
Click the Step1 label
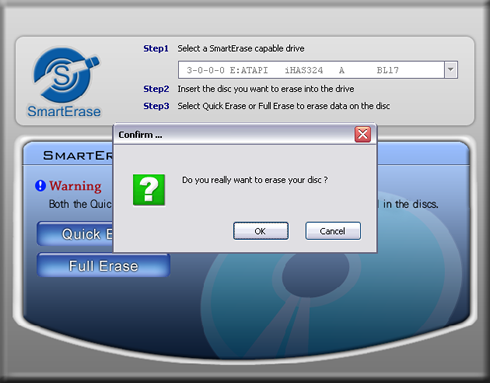click(x=156, y=49)
